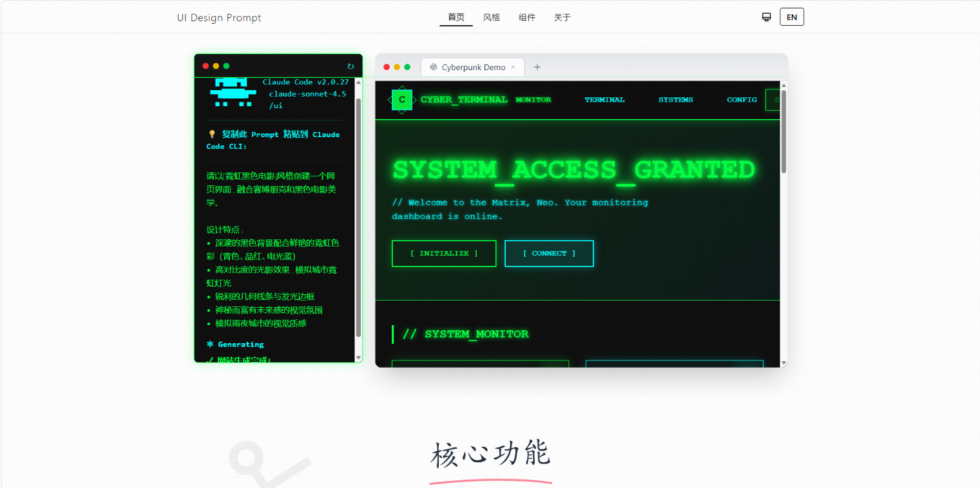Open the 关于 navigation item
Screen dimensions: 980x488
pos(562,17)
